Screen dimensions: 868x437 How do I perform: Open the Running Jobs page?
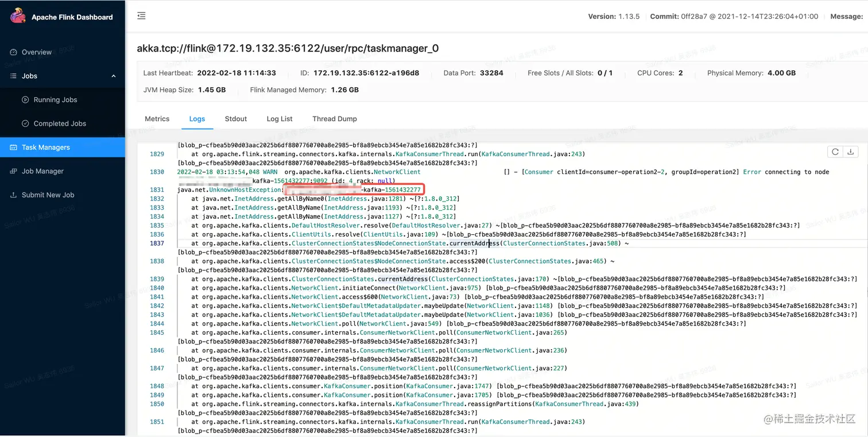coord(55,100)
